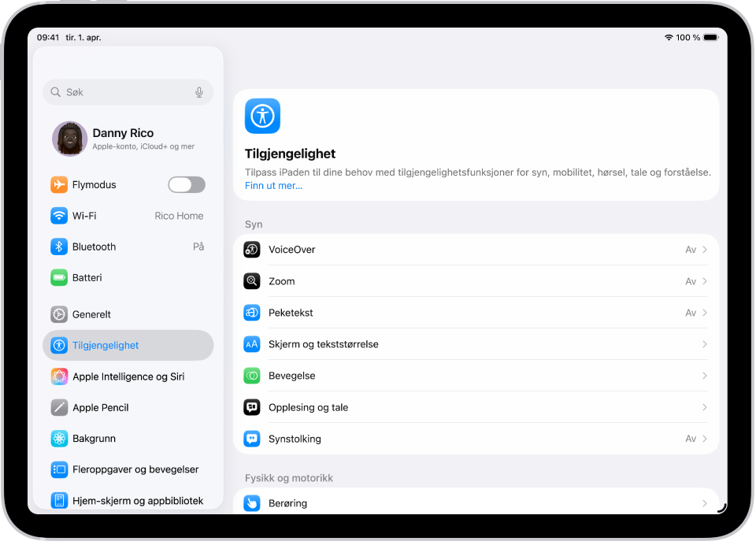Tap the Hjem-skjerm og appbibliotek icon
The height and width of the screenshot is (545, 756).
[x=59, y=501]
